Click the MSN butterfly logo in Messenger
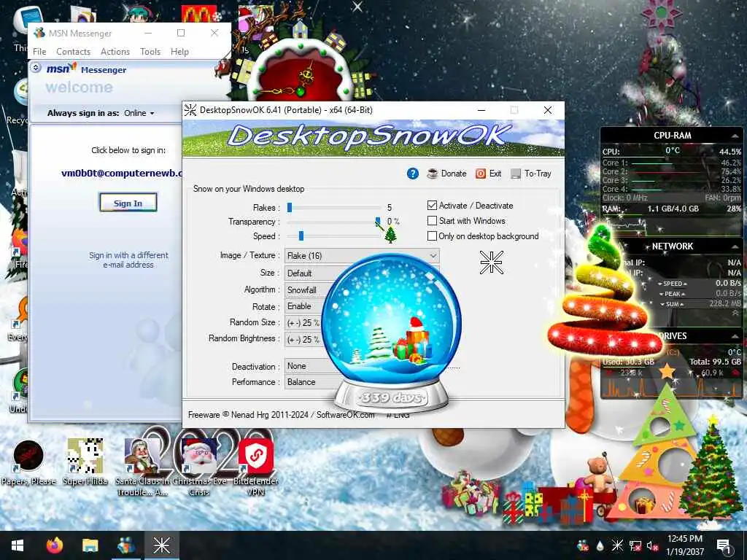The width and height of the screenshot is (747, 560). (61, 69)
